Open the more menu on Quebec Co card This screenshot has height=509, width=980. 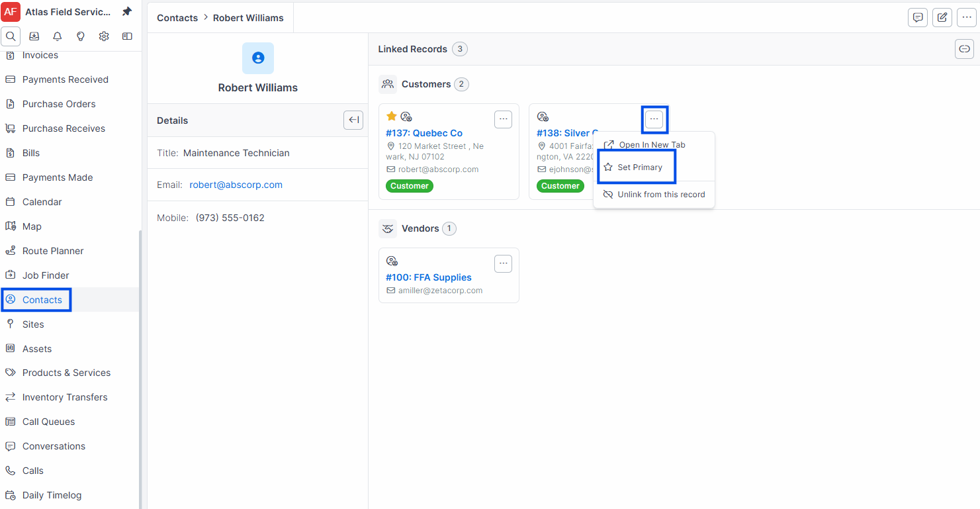[x=503, y=119]
